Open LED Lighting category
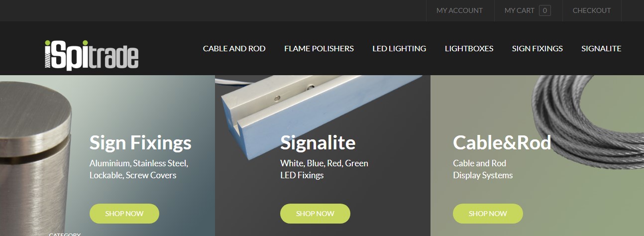The image size is (644, 236). (399, 49)
